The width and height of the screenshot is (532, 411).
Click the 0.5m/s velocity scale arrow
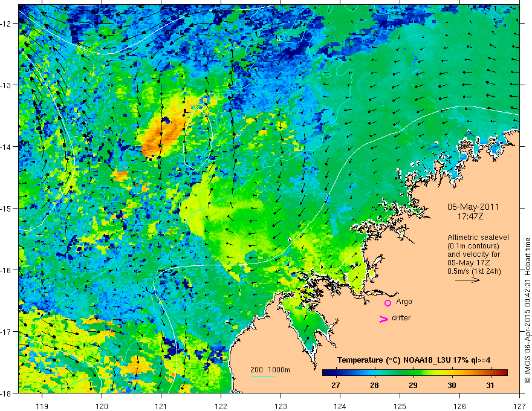click(x=467, y=280)
